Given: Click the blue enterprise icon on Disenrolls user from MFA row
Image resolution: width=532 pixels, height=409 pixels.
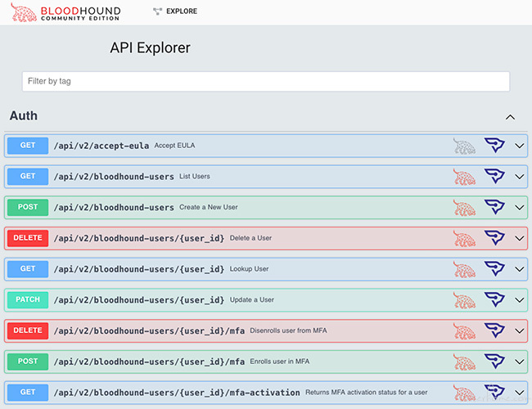Looking at the screenshot, I should (x=494, y=330).
